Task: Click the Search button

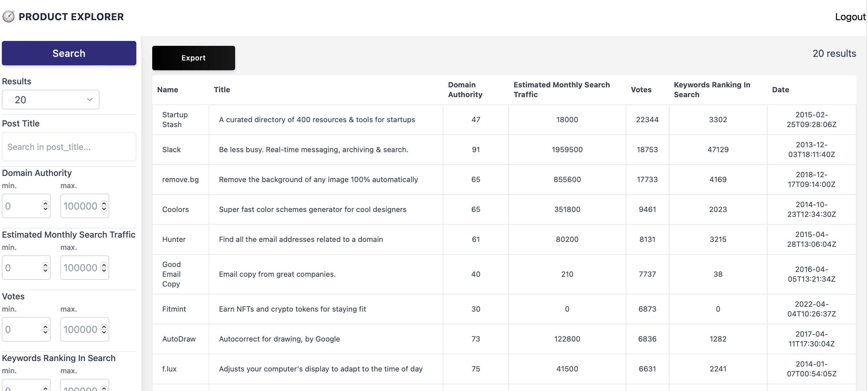Action: [x=69, y=53]
